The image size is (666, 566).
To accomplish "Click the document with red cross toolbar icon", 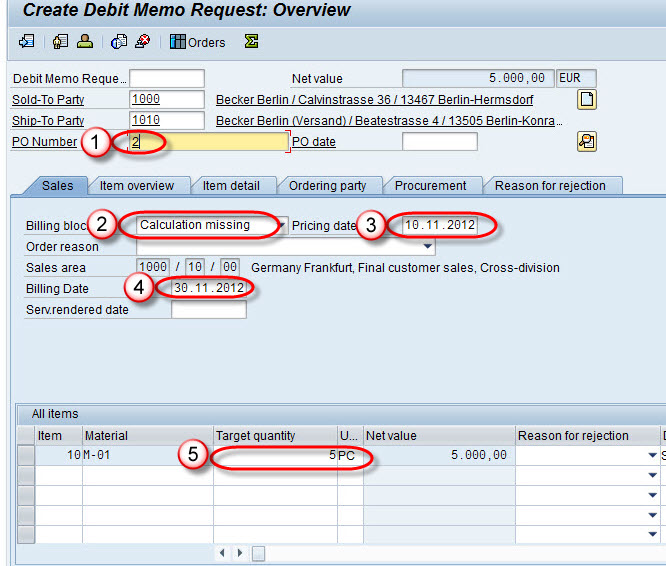I will 142,42.
